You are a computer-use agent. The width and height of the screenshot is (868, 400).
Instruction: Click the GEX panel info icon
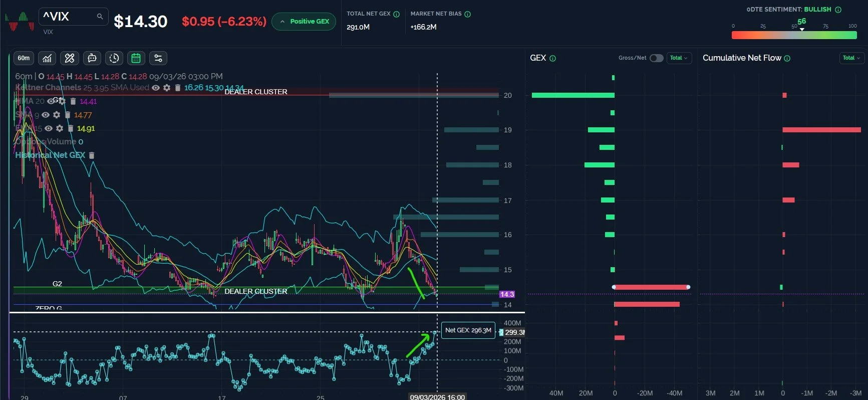click(552, 58)
